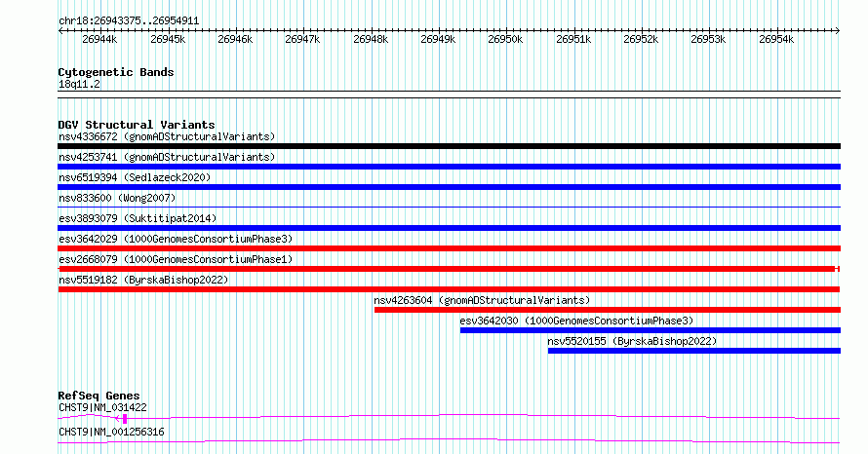Open esv3893079 Suktitipat2014 variant label

pos(138,218)
